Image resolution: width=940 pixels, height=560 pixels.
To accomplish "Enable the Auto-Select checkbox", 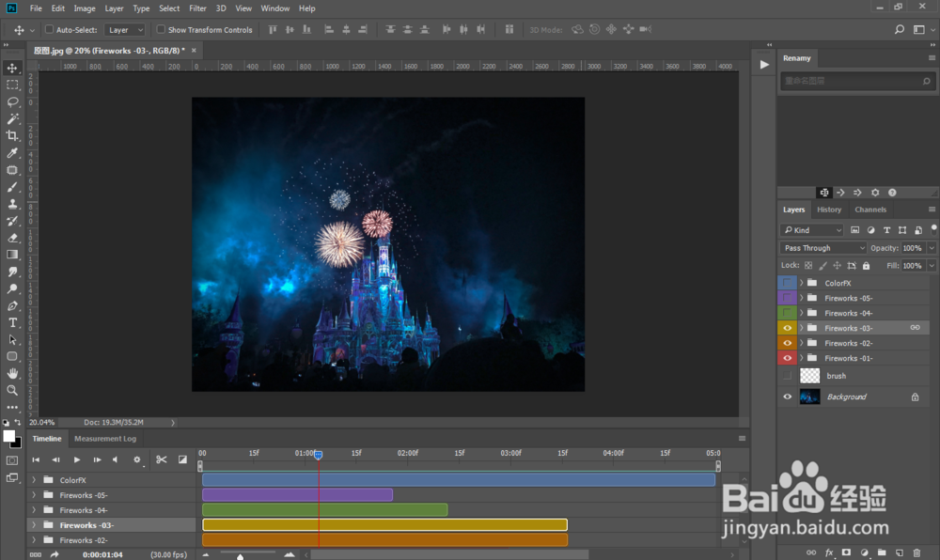I will coord(49,29).
